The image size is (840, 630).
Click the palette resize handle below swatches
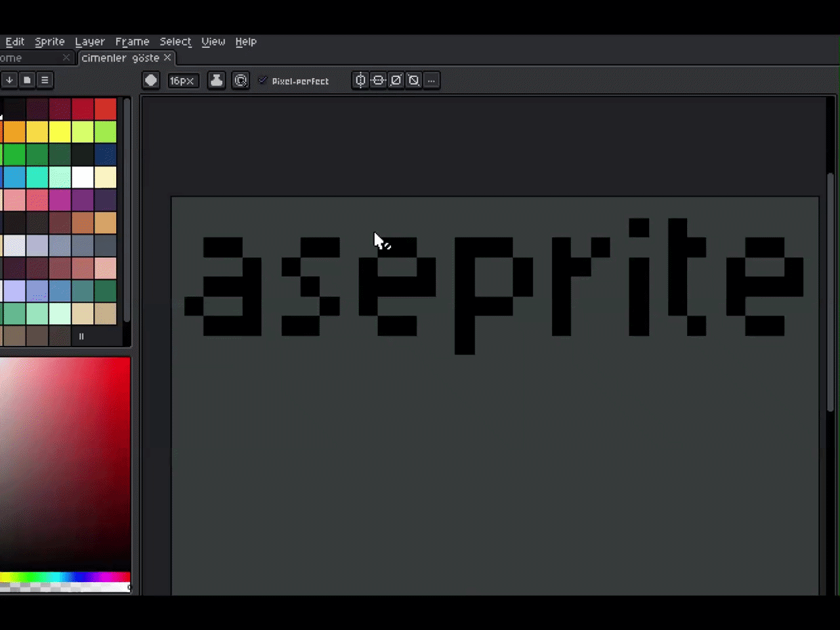[x=81, y=337]
